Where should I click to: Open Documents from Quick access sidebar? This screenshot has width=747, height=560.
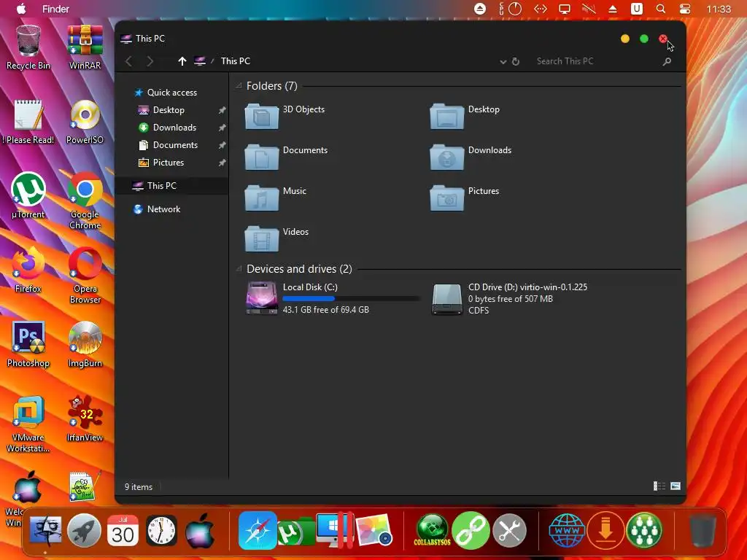[x=175, y=145]
